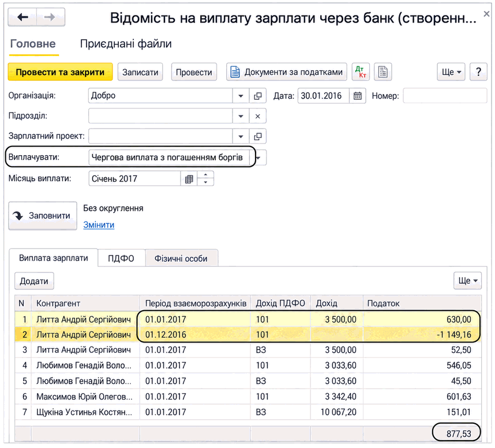Image resolution: width=495 pixels, height=448 pixels.
Task: Go forward with the right arrow button
Action: point(51,17)
